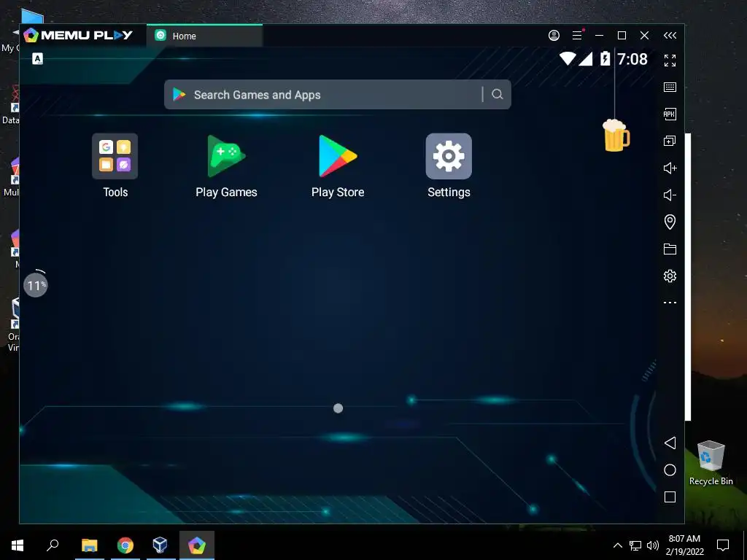
Task: Open the GPS location pin tool
Action: point(670,222)
